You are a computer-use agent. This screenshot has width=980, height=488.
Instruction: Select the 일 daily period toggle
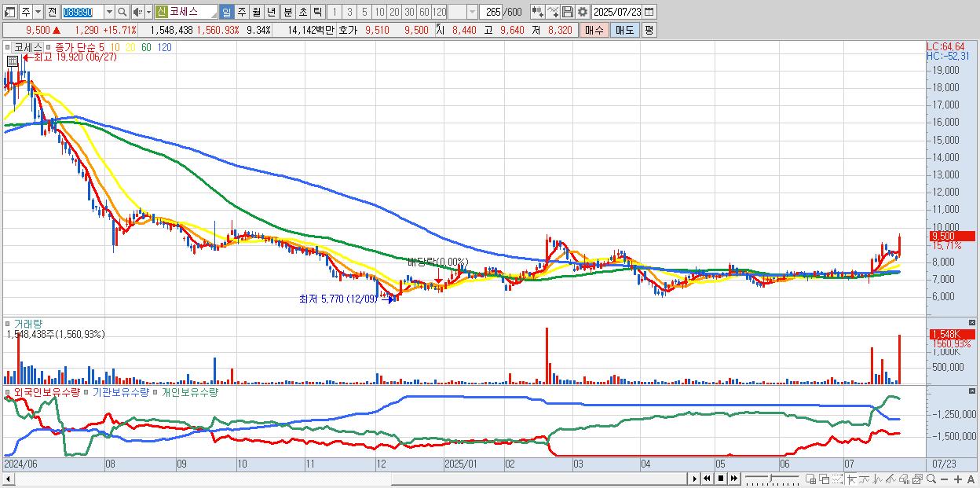tap(227, 12)
